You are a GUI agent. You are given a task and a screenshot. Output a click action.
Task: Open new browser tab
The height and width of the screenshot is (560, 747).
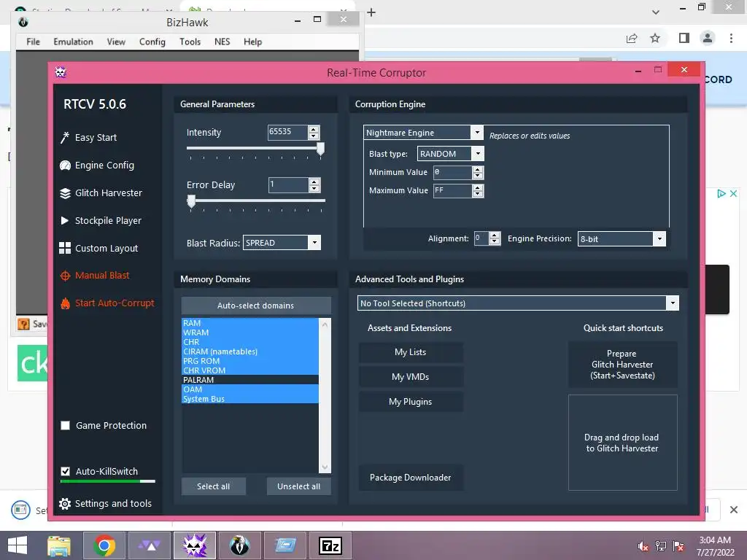(x=371, y=12)
